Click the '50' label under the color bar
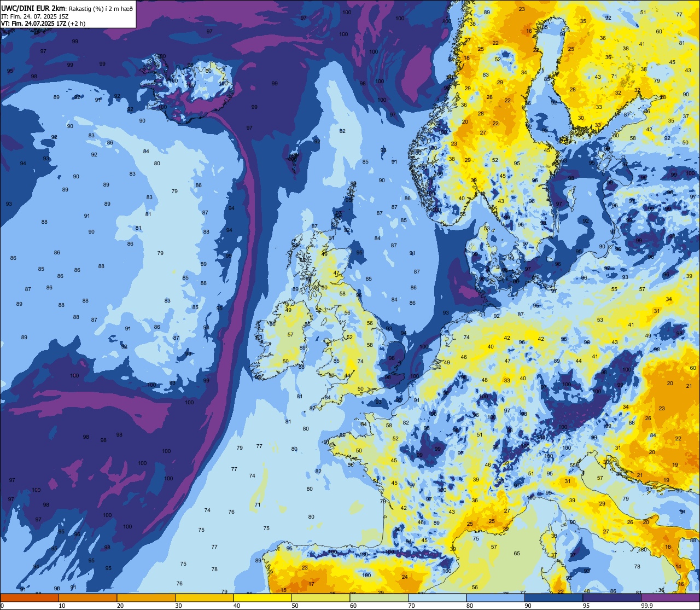Viewport: 700px width, 610px height. [295, 606]
